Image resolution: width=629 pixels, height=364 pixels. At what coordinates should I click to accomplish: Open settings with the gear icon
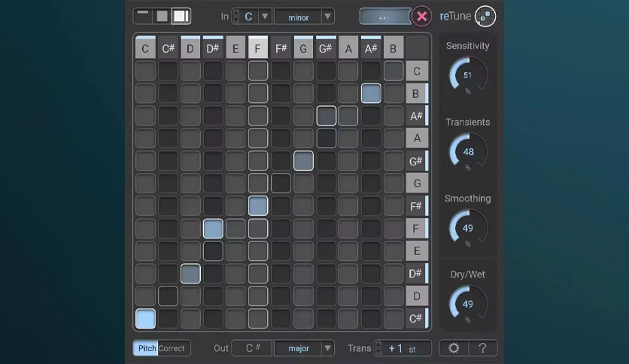pyautogui.click(x=454, y=348)
